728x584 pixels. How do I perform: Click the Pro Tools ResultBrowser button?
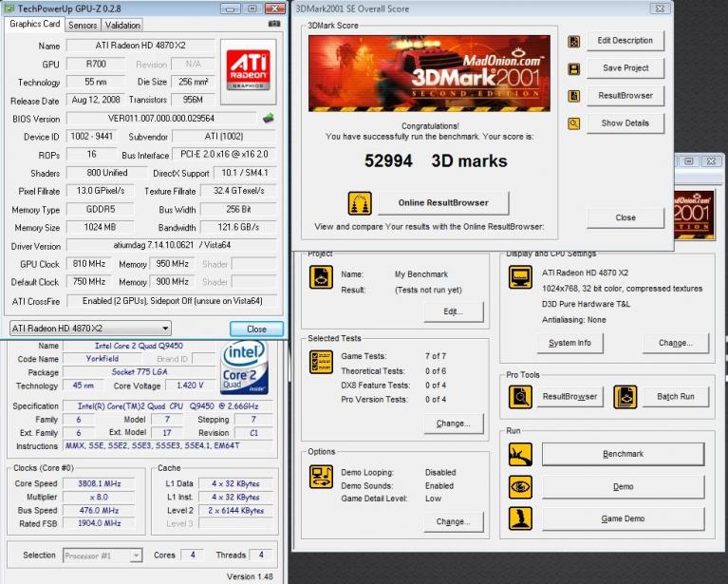click(x=569, y=397)
